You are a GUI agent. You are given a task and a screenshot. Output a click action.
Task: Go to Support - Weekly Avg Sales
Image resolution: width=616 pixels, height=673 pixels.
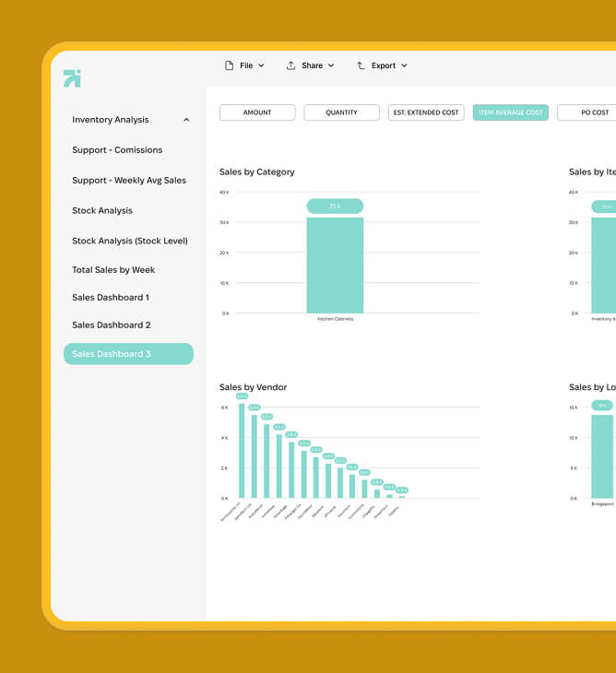click(x=129, y=181)
